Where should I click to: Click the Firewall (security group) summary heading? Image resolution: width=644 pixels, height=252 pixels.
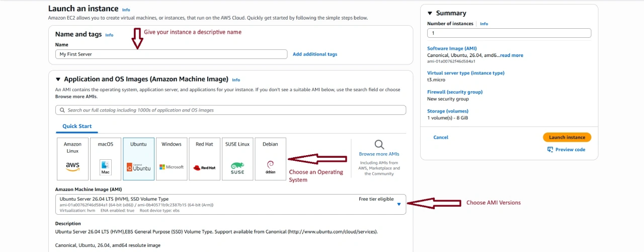click(x=455, y=92)
